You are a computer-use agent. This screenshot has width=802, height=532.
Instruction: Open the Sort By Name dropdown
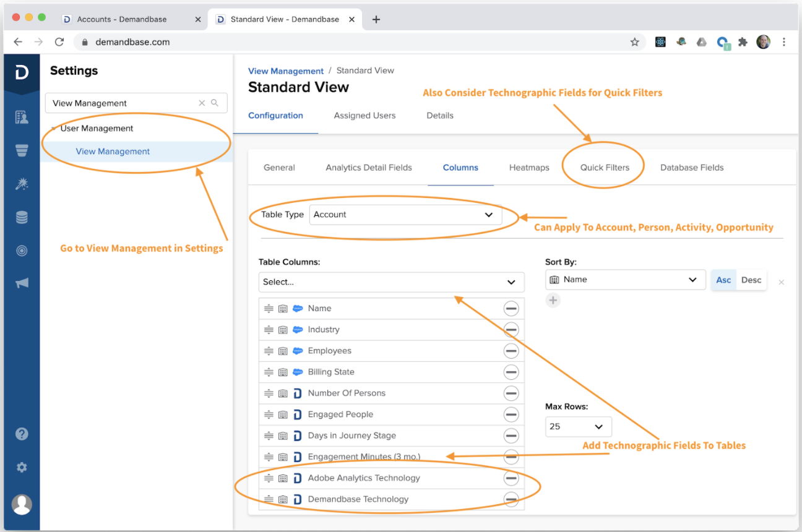pos(625,280)
